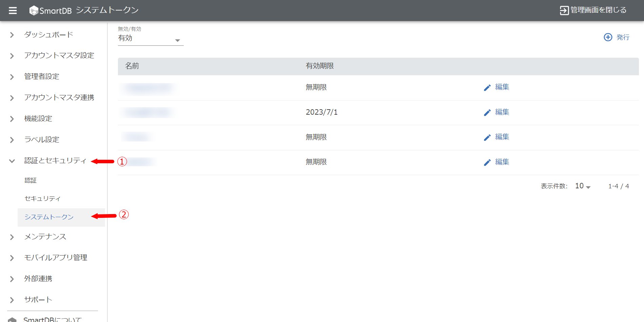The image size is (644, 322).
Task: Click the 1-4 / 4 pagination text
Action: [619, 186]
